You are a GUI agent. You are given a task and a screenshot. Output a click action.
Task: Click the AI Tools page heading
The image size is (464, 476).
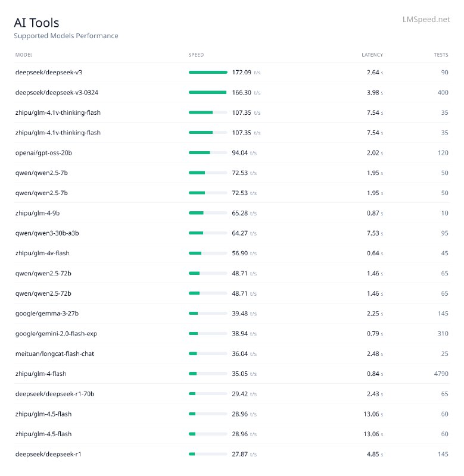click(36, 23)
